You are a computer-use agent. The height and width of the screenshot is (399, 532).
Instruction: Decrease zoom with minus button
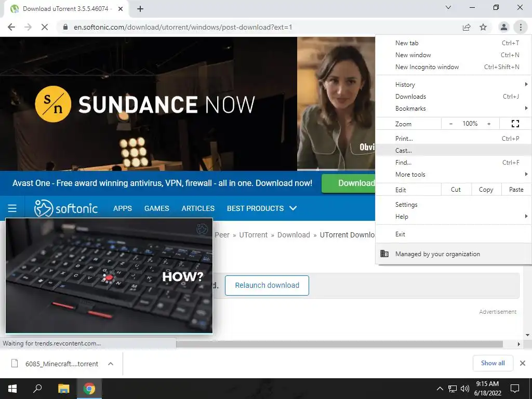click(x=451, y=124)
